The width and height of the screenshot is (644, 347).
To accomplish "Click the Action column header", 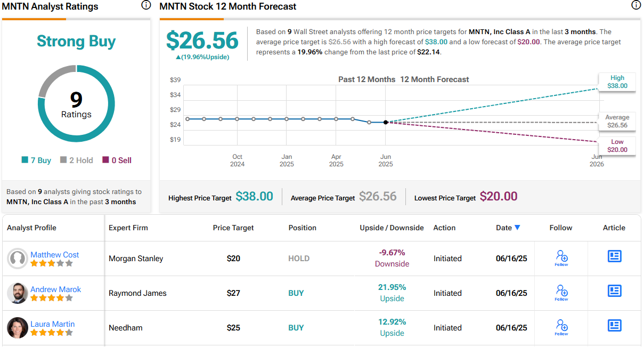I will pyautogui.click(x=445, y=228).
